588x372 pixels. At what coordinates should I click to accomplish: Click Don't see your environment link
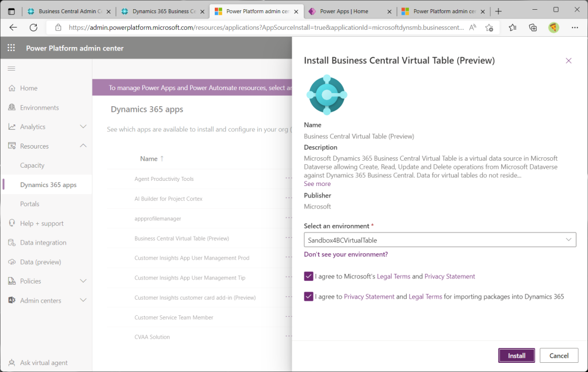pyautogui.click(x=346, y=254)
